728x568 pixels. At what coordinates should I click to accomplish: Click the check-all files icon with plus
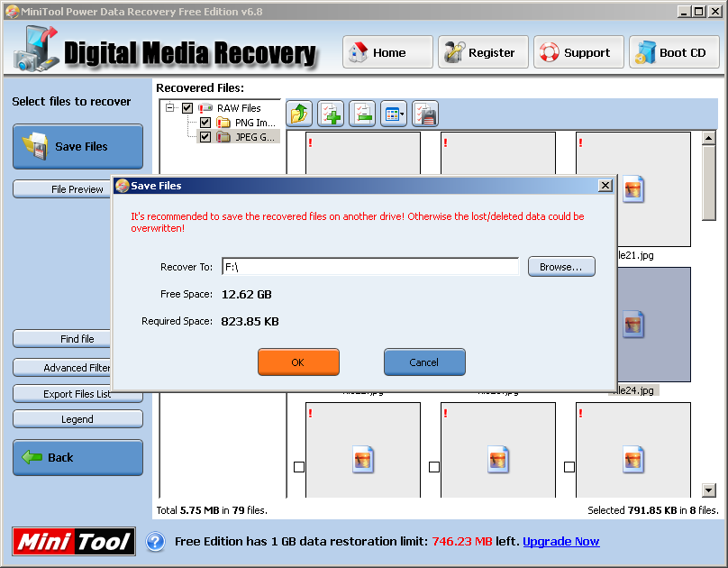tap(331, 114)
